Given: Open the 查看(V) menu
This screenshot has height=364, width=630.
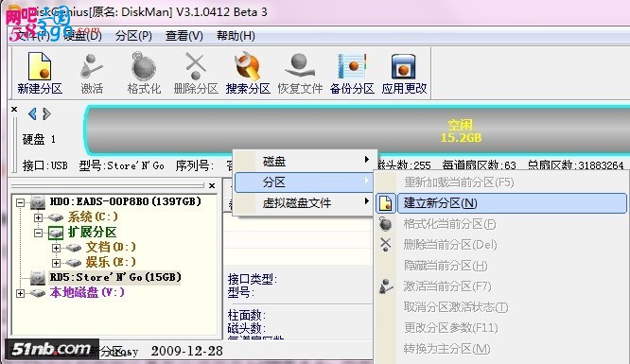Looking at the screenshot, I should [184, 36].
